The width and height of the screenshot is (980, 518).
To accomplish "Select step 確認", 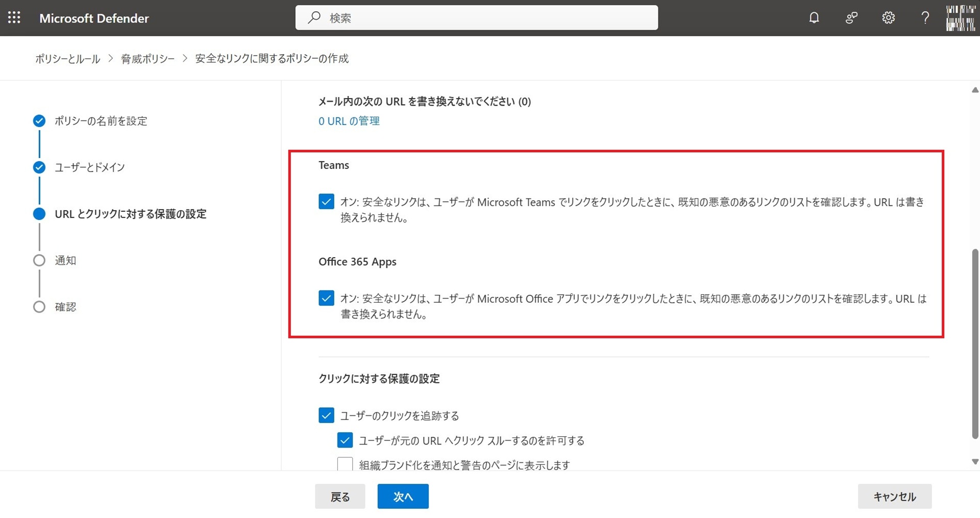I will tap(65, 307).
